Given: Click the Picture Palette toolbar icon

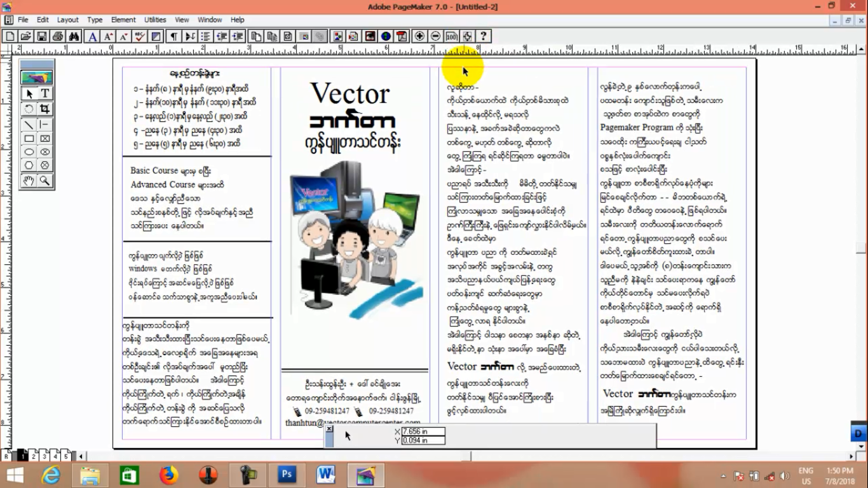Looking at the screenshot, I should (338, 36).
